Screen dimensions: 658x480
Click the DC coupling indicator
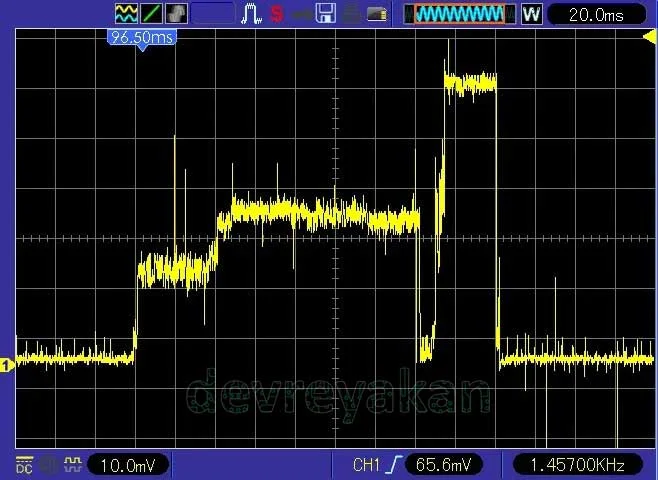click(x=24, y=465)
